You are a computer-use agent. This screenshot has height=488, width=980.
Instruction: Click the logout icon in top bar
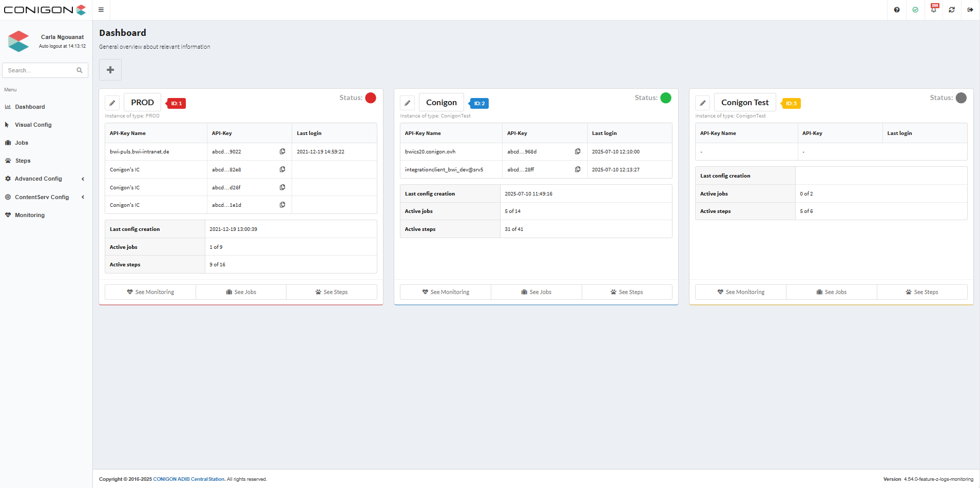coord(970,10)
